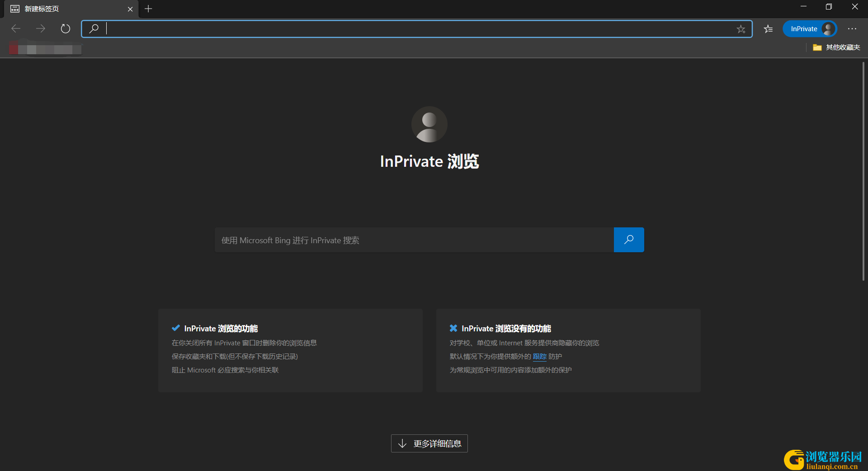Click text 为常规浏览中可用的内容添加额外的保护
This screenshot has height=471, width=868.
510,370
